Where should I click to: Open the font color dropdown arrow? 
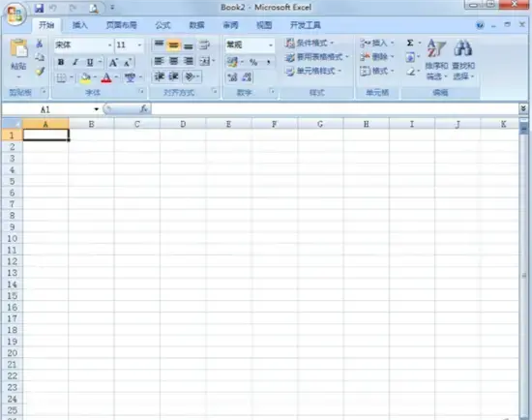pos(116,77)
